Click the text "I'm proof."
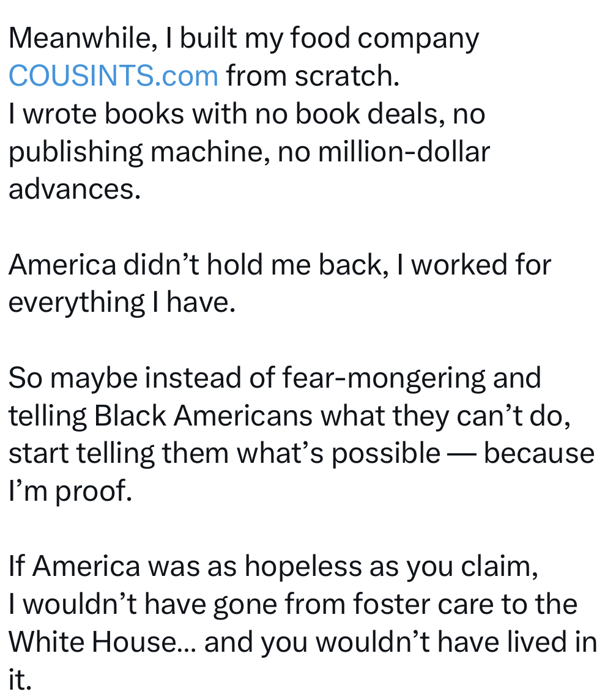This screenshot has height=697, width=616. click(70, 492)
